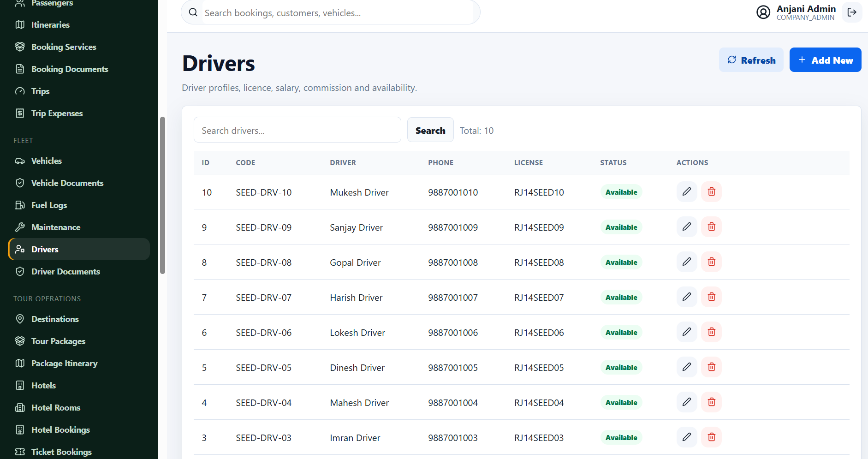
Task: Navigate to Trips page
Action: click(79, 91)
